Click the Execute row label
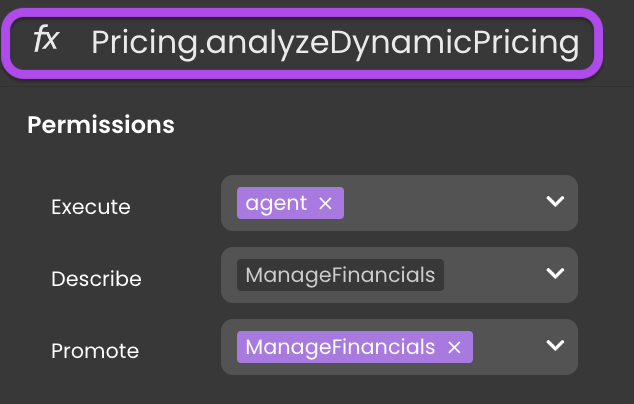Screen dimensions: 634x404 (91, 207)
